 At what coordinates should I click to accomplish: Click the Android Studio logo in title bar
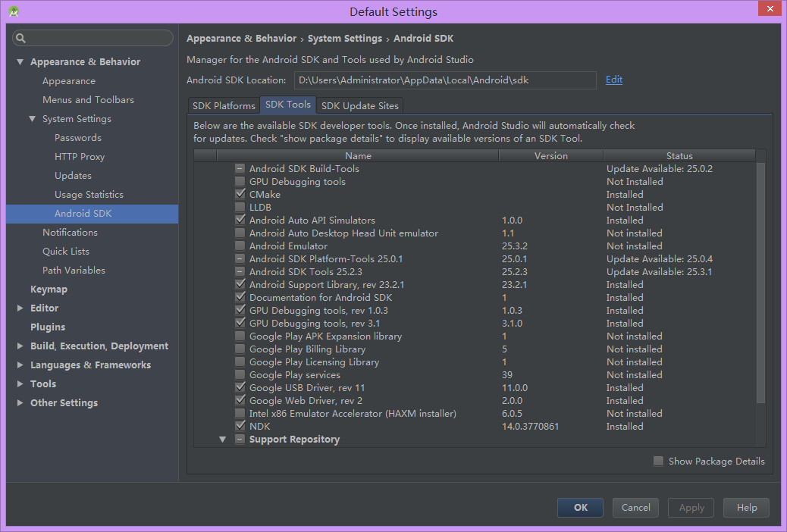14,11
